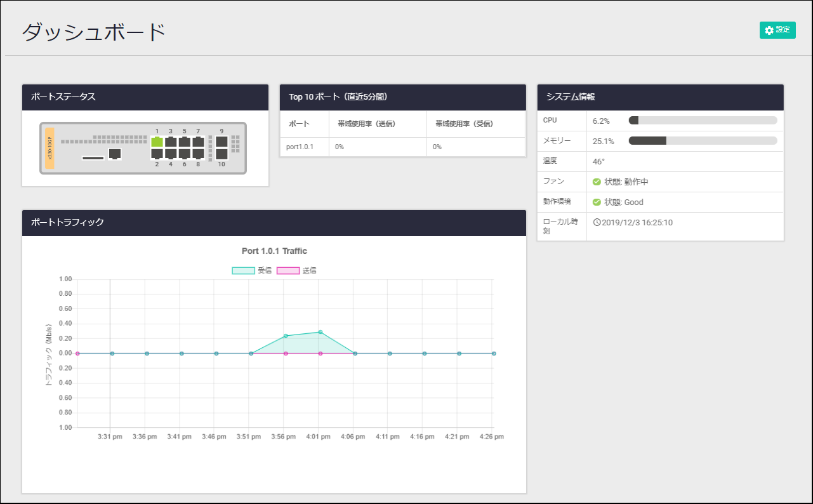This screenshot has height=504, width=813.
Task: Open the 設定 settings button
Action: [x=777, y=30]
